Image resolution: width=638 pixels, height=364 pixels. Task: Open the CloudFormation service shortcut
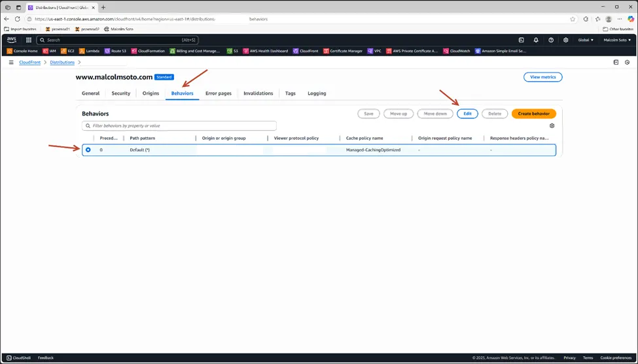click(x=148, y=51)
